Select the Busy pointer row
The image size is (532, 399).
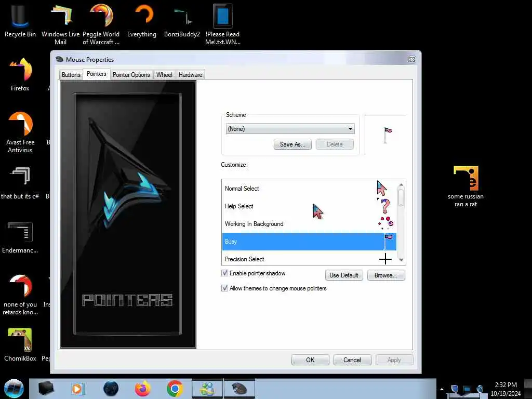pos(309,241)
